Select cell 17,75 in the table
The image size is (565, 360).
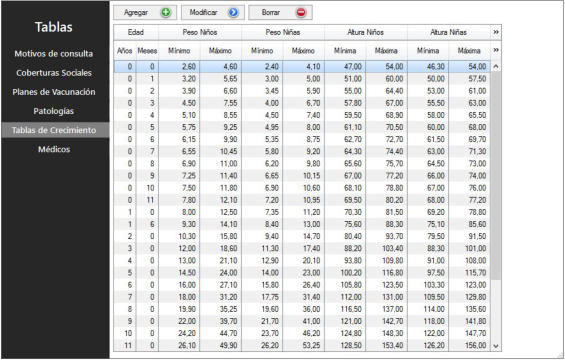point(262,297)
